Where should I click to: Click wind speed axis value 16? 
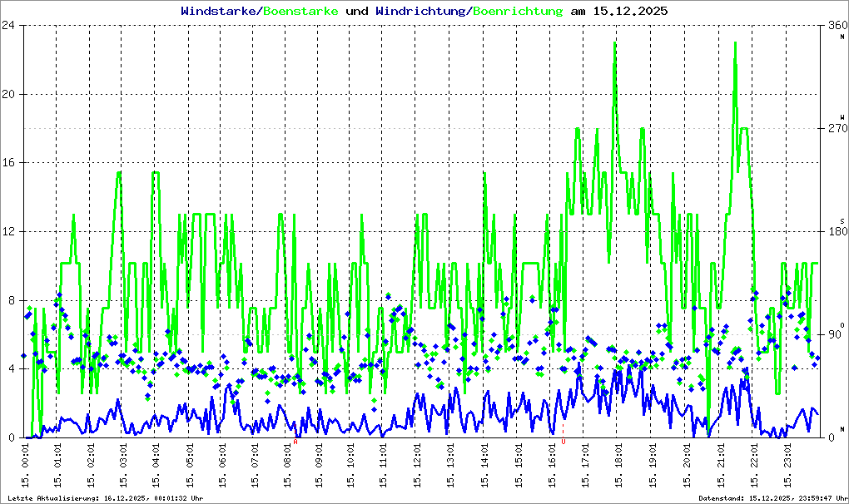[8, 163]
